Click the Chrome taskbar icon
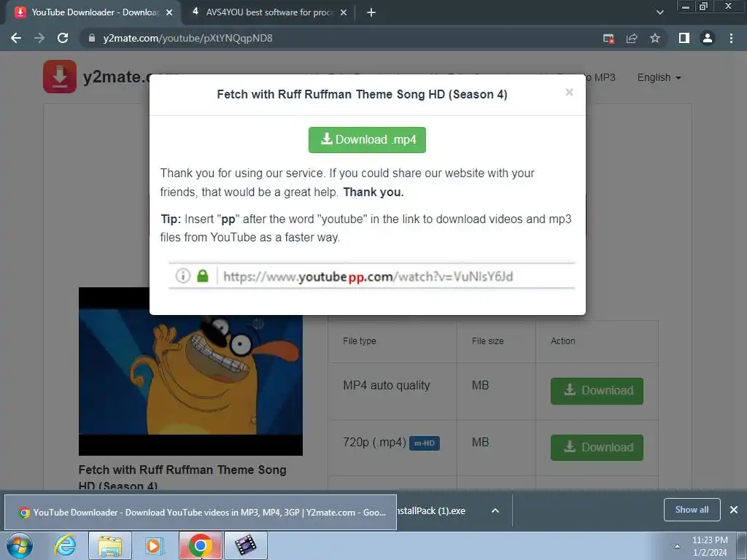The image size is (747, 560). (x=201, y=545)
